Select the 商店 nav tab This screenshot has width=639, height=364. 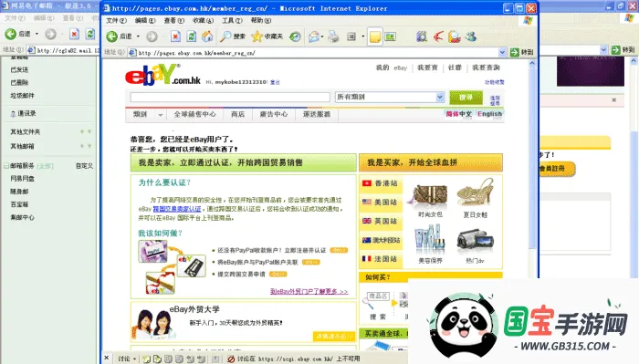tap(237, 114)
